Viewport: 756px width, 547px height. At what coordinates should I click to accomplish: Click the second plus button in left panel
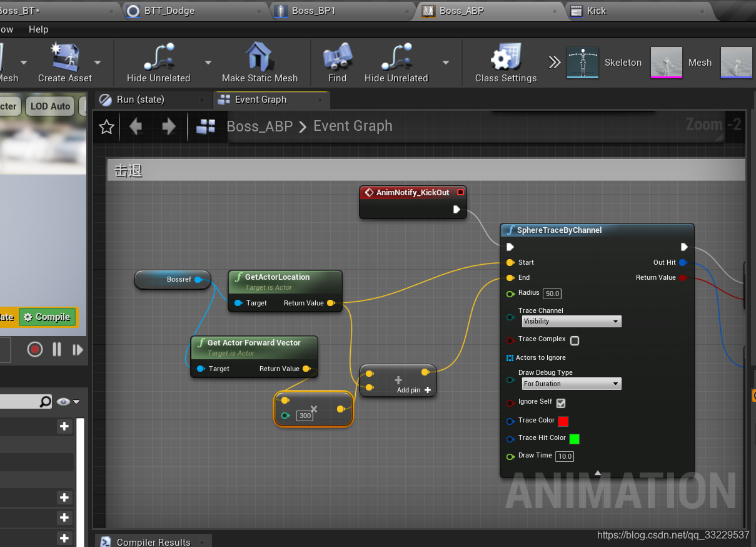point(64,498)
